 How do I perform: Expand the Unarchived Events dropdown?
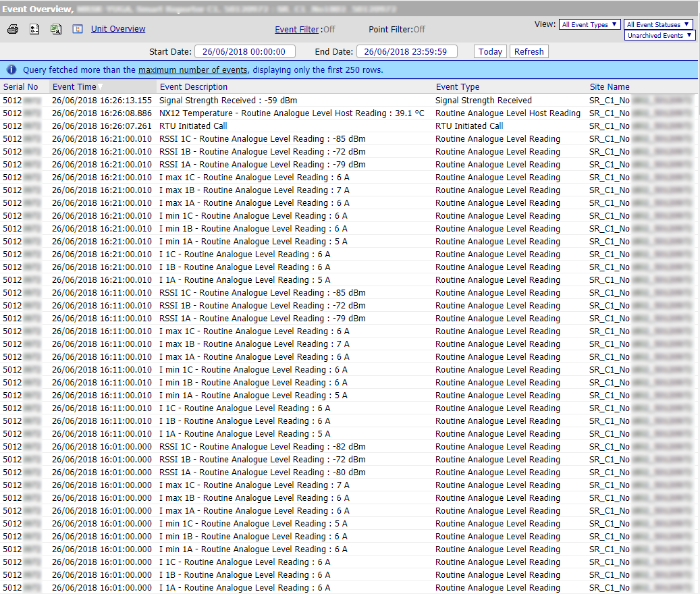click(x=659, y=35)
